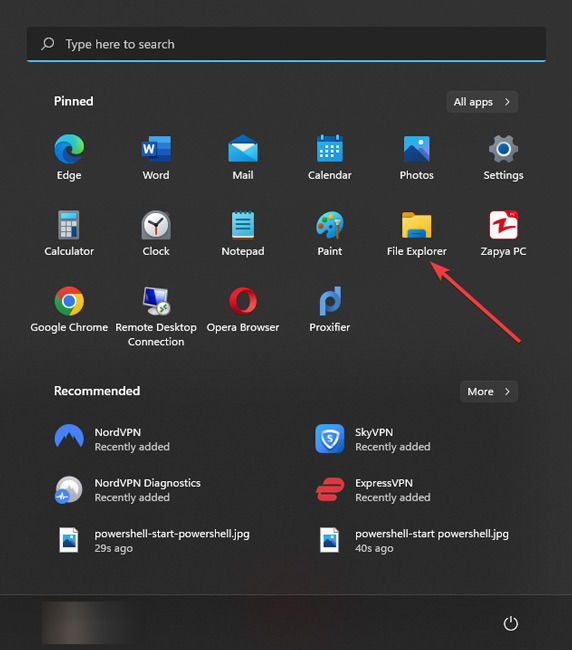Launch Google Chrome
The image size is (572, 650).
69,309
